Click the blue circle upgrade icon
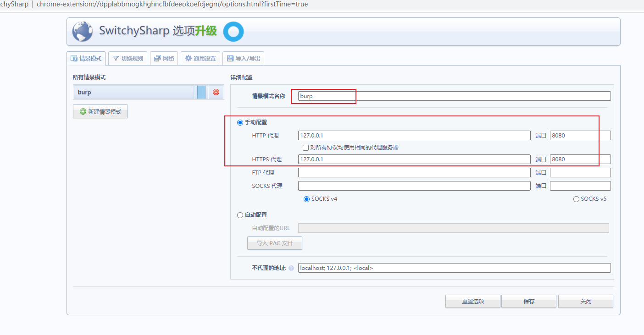This screenshot has height=335, width=644. pyautogui.click(x=233, y=32)
